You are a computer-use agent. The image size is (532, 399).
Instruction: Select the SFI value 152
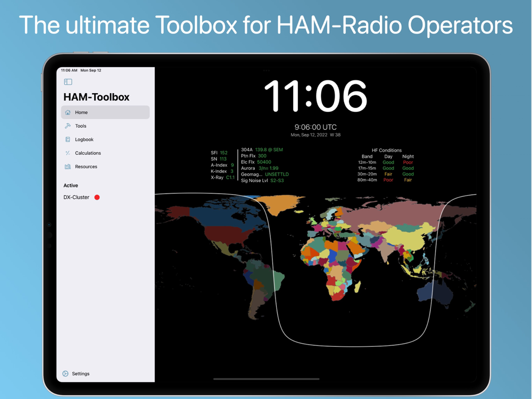pyautogui.click(x=223, y=153)
